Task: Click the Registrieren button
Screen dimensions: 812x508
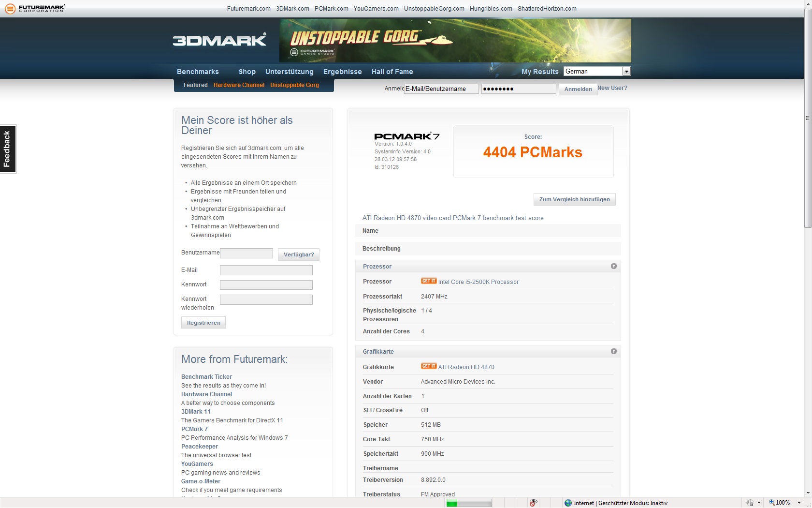Action: [203, 323]
